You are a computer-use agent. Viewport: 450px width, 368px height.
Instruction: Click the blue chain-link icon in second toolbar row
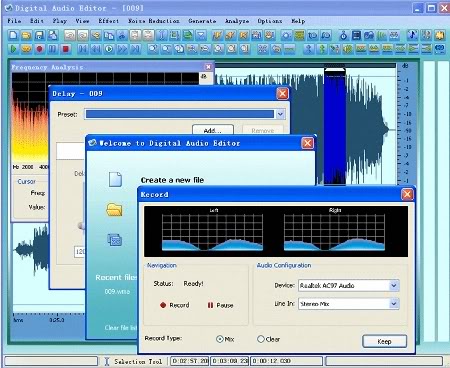point(439,49)
